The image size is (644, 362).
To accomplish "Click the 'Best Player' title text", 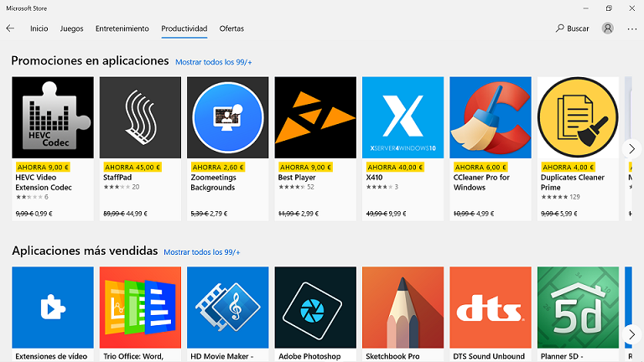I will coord(297,178).
